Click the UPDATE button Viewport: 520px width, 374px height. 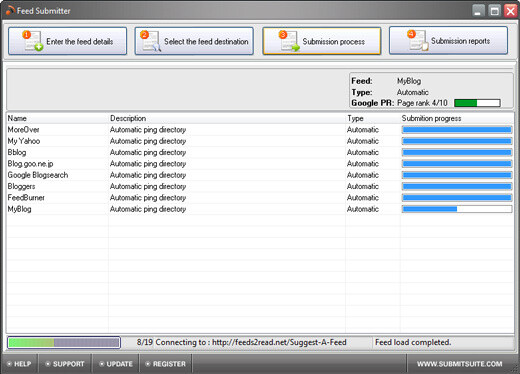click(116, 364)
